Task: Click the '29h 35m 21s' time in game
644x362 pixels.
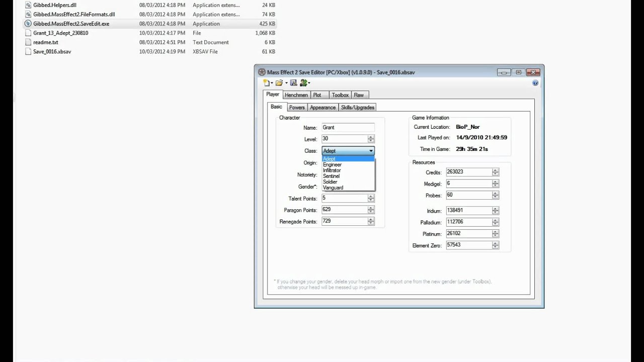Action: [x=472, y=149]
